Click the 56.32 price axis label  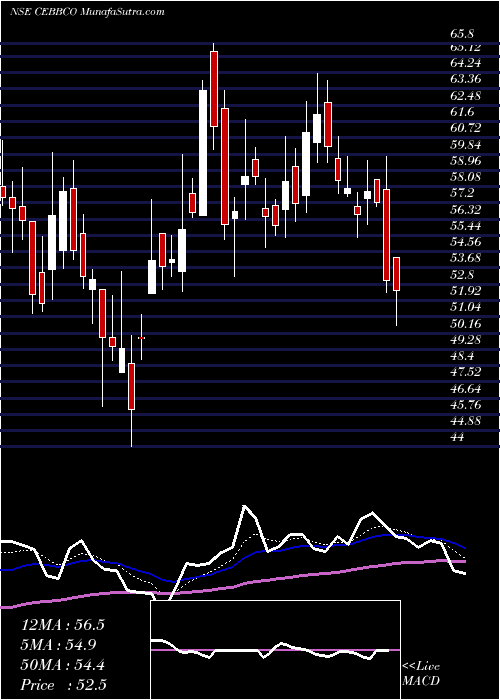pos(466,210)
